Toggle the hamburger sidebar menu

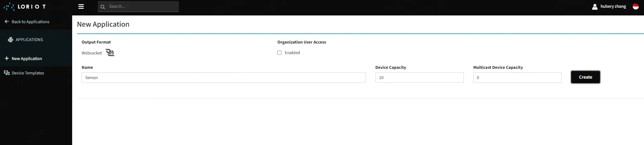(x=81, y=7)
